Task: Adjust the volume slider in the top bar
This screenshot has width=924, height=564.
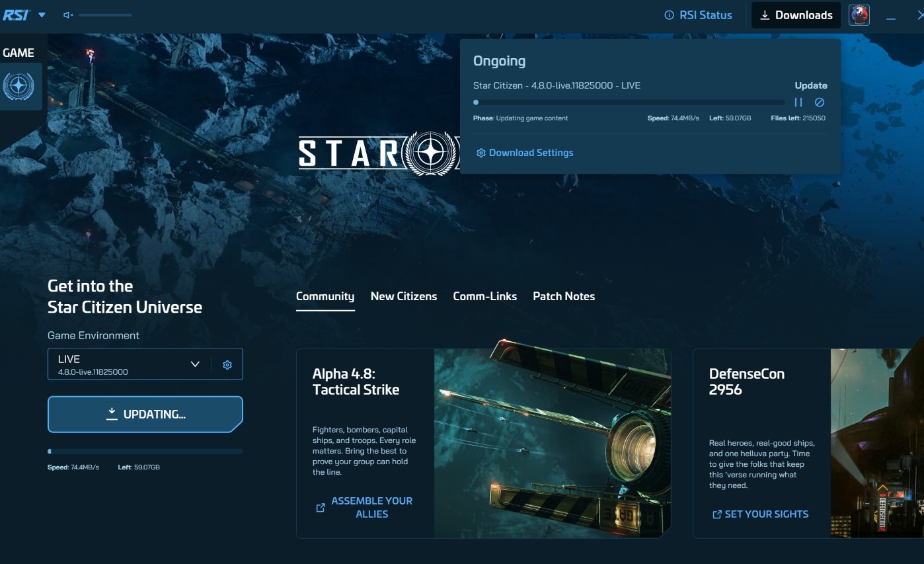Action: tap(105, 15)
